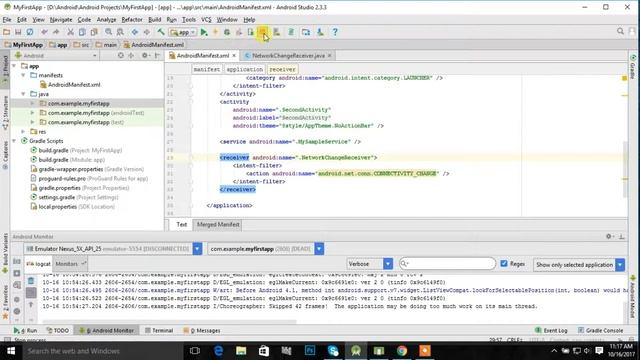Open the Terminal tool window button
The image size is (640, 360).
coord(159,330)
